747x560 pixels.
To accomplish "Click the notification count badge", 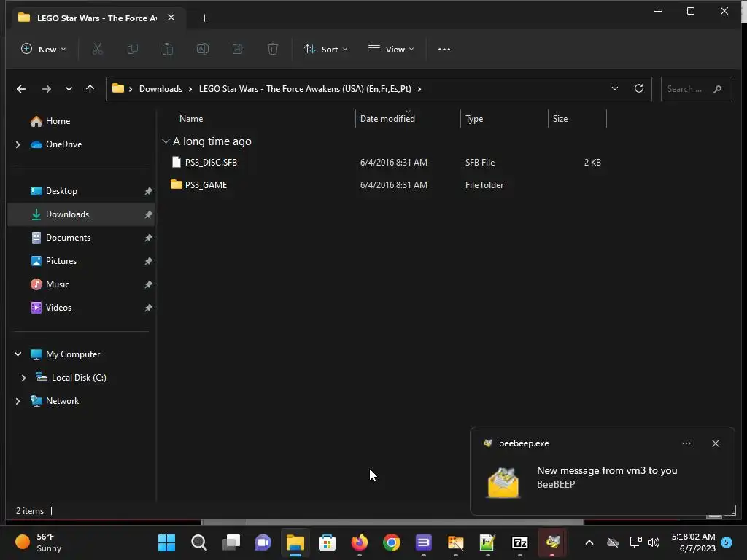I will (727, 542).
